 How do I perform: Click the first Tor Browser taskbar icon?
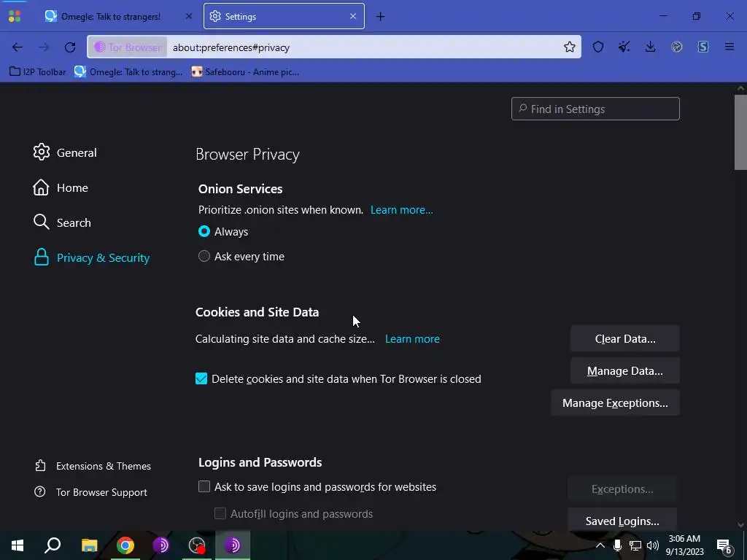coord(161,545)
